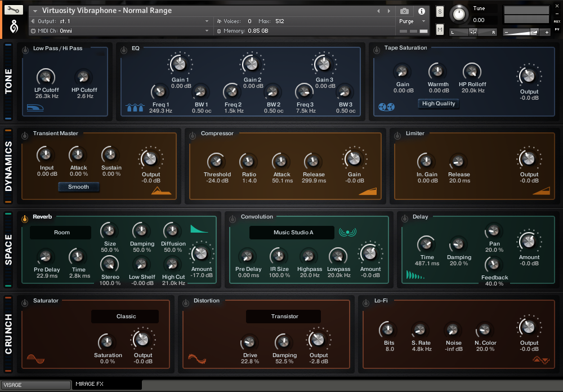563x392 pixels.
Task: Click the Convolution broadcast icon
Action: pos(347,232)
